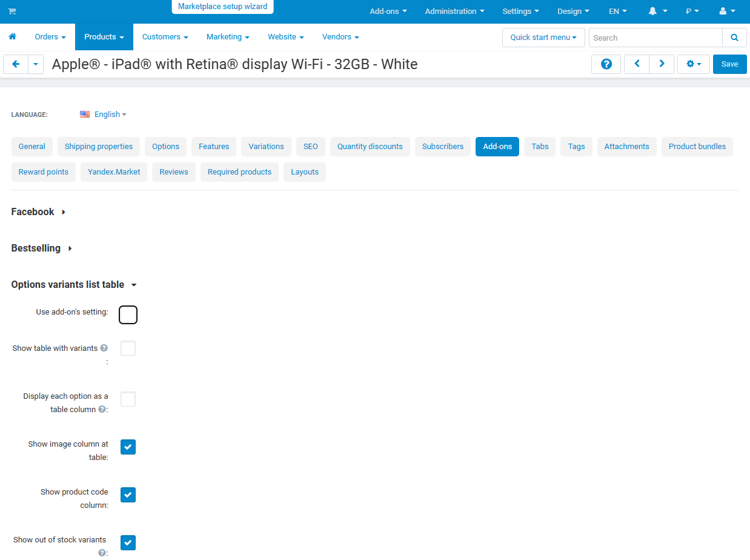Uncheck Show product code column
The image size is (750, 560).
128,495
